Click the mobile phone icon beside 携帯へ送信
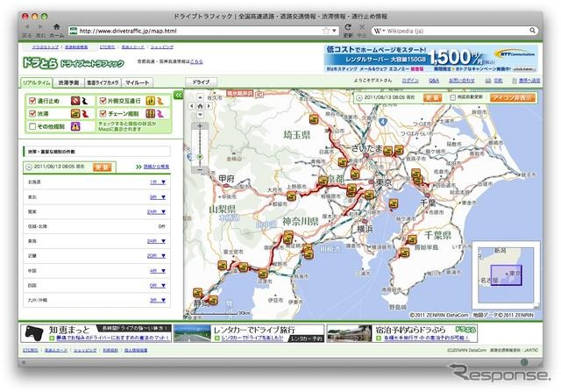The height and width of the screenshot is (392, 561). pyautogui.click(x=515, y=81)
